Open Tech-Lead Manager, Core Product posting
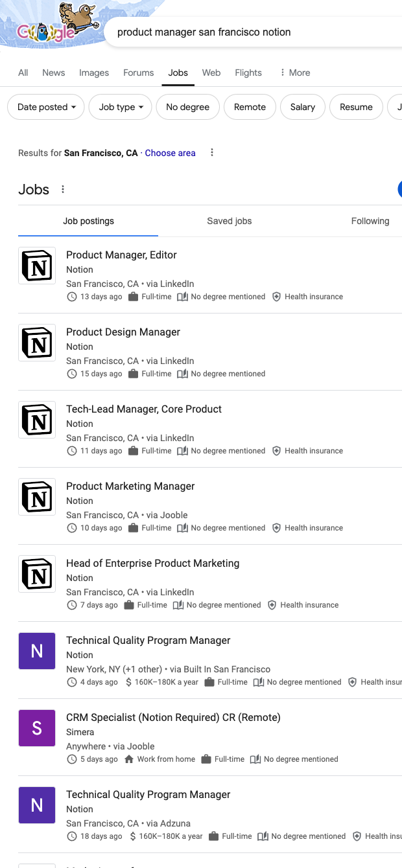 pyautogui.click(x=144, y=409)
